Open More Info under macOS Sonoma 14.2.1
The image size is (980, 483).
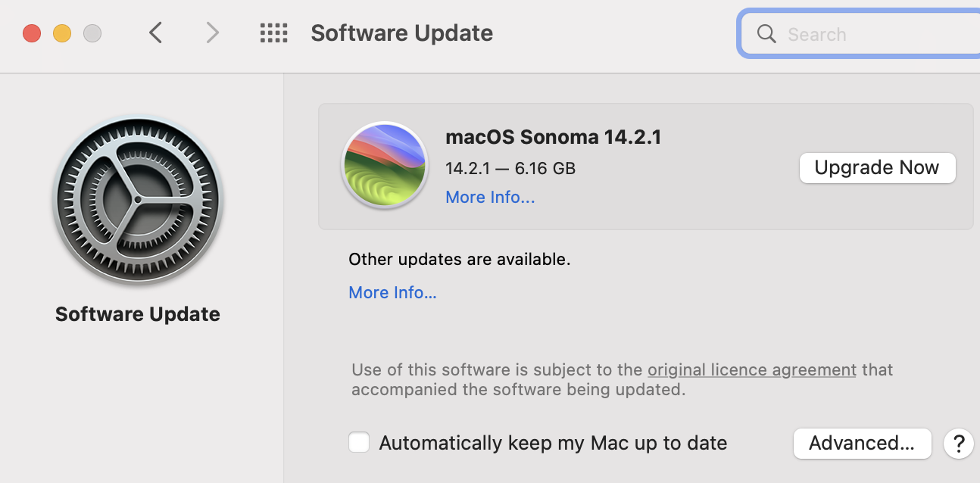[490, 198]
